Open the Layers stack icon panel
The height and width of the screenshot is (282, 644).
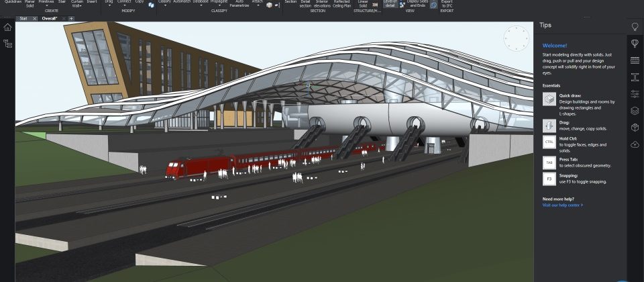pos(635,111)
